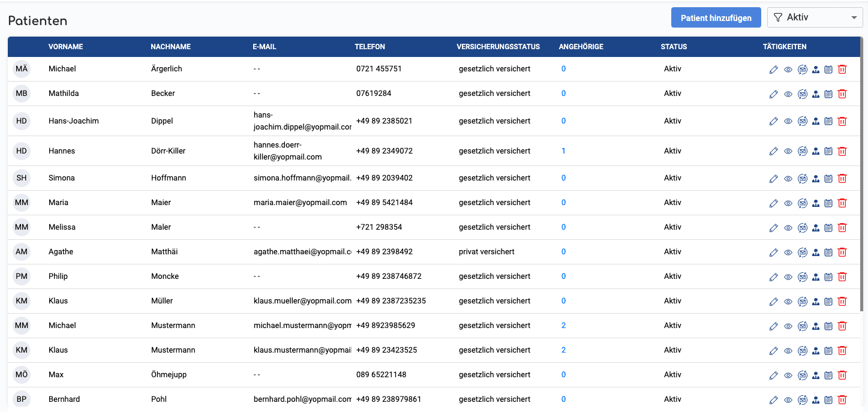Viewport: 868px width, 412px height.
Task: Open calendar icon for Maria Maier
Action: pyautogui.click(x=828, y=203)
